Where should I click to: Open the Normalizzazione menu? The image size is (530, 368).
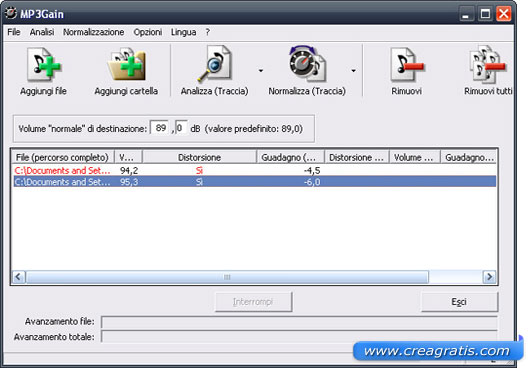click(94, 32)
